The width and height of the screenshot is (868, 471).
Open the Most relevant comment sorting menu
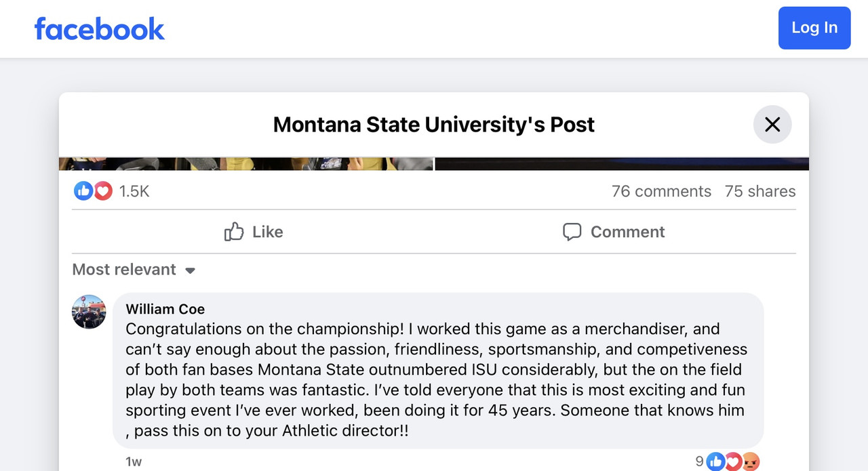(x=124, y=270)
